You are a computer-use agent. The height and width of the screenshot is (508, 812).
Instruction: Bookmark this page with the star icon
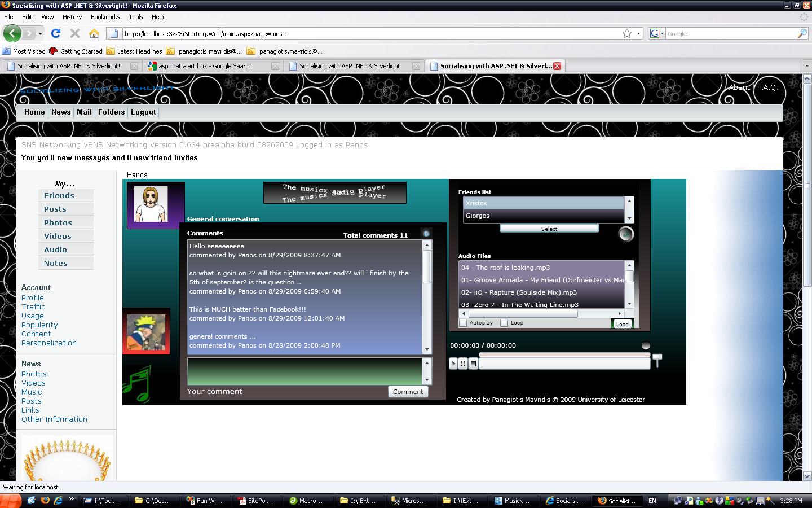coord(627,33)
